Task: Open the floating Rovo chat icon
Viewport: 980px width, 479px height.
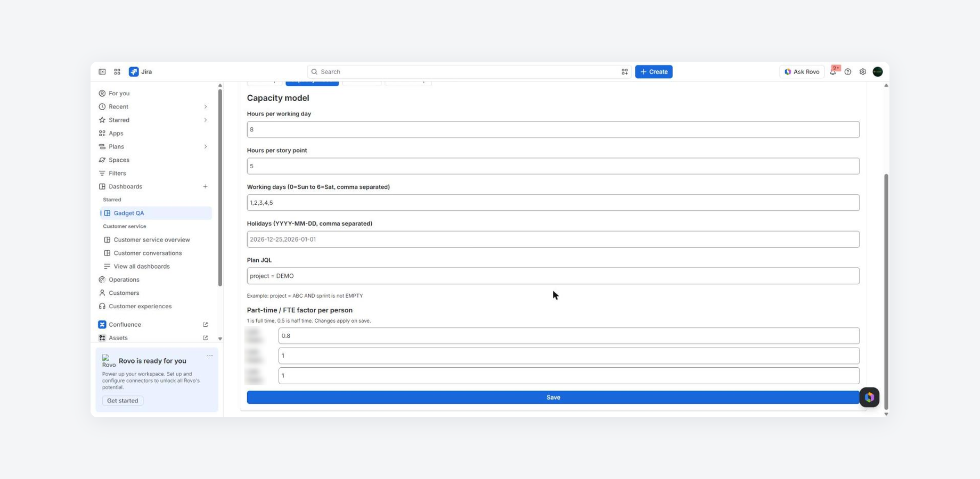Action: pyautogui.click(x=869, y=397)
